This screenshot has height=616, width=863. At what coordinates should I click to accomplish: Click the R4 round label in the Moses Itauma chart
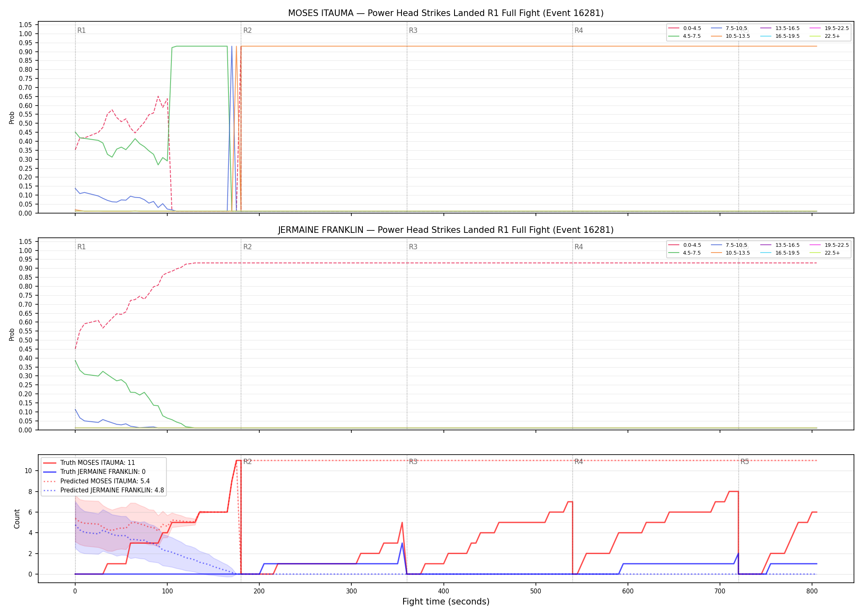(x=579, y=30)
